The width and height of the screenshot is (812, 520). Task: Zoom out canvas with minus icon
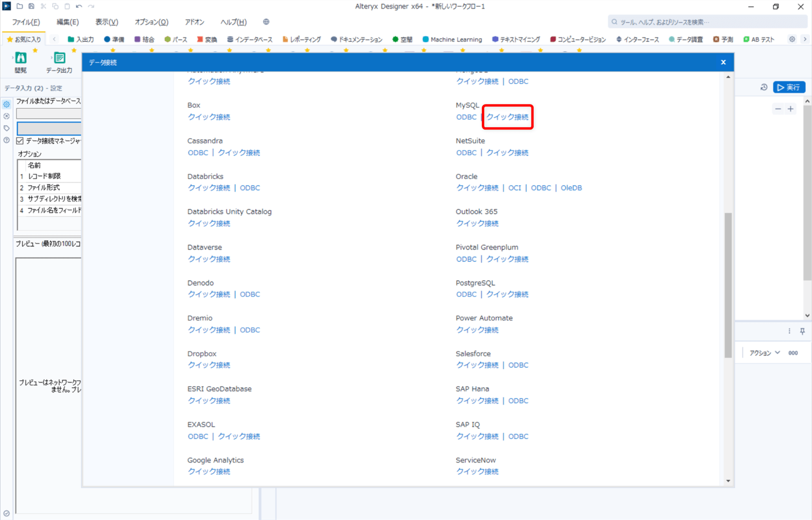(x=778, y=109)
